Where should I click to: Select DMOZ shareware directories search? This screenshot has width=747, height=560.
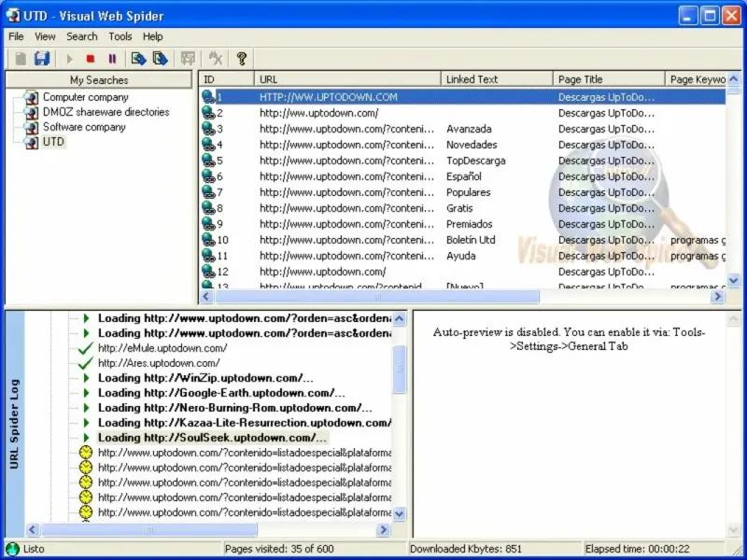coord(106,112)
